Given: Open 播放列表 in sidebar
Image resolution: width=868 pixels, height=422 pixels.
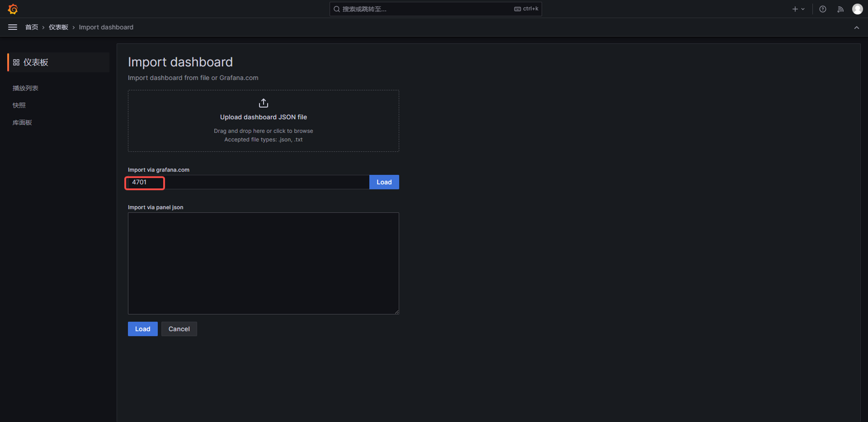Looking at the screenshot, I should [x=25, y=88].
